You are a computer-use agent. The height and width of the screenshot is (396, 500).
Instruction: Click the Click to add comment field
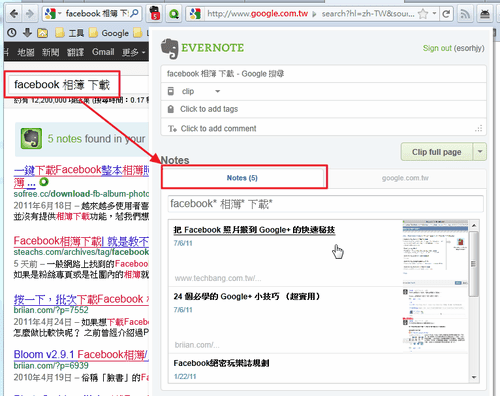(x=323, y=128)
